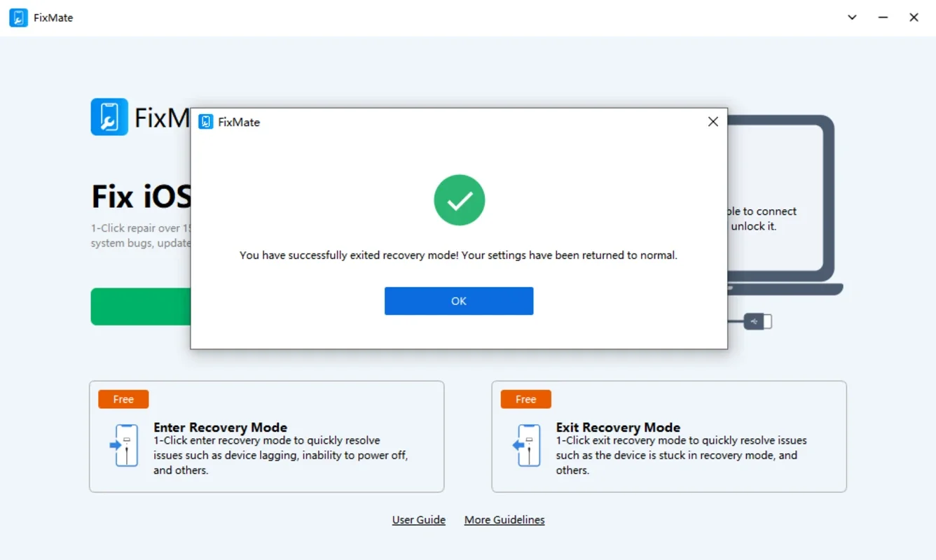Click the Free badge on Exit Recovery card
This screenshot has height=560, width=936.
tap(526, 399)
